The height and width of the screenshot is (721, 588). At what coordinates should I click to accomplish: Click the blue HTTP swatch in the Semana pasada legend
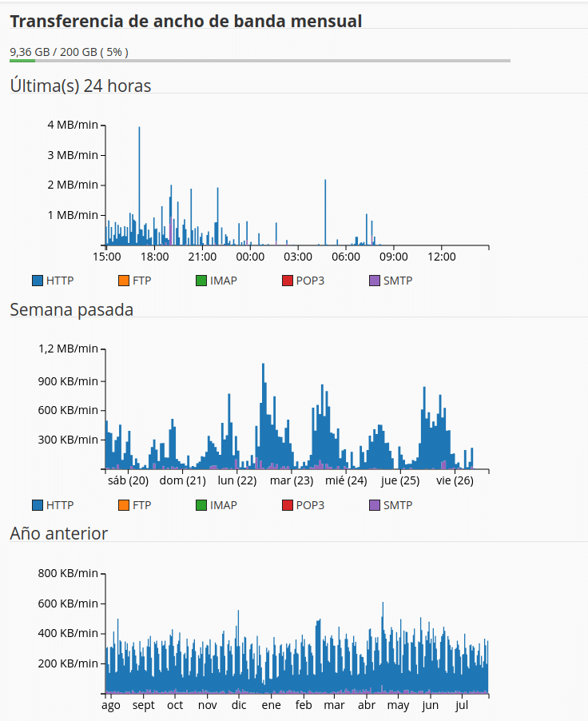click(x=38, y=505)
